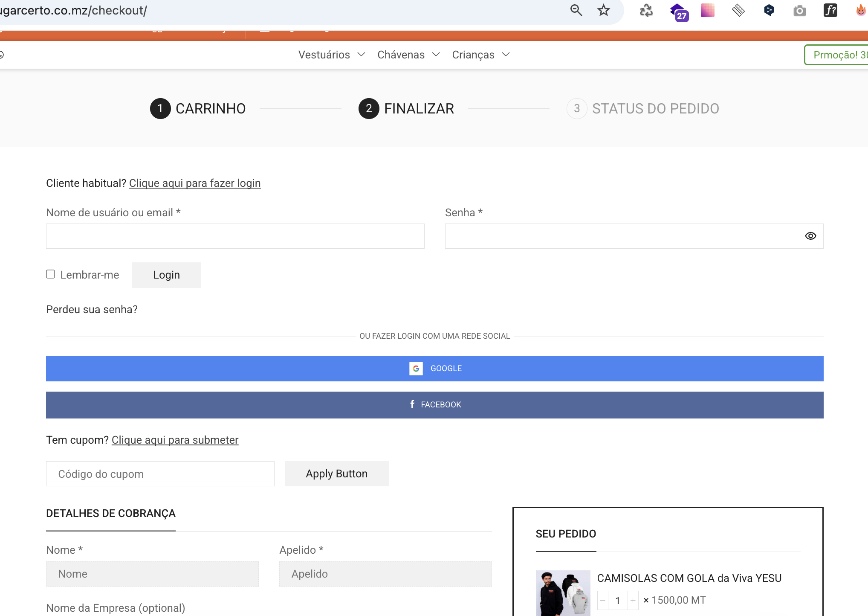Show password with the eye icon
Viewport: 868px width, 616px height.
[810, 236]
